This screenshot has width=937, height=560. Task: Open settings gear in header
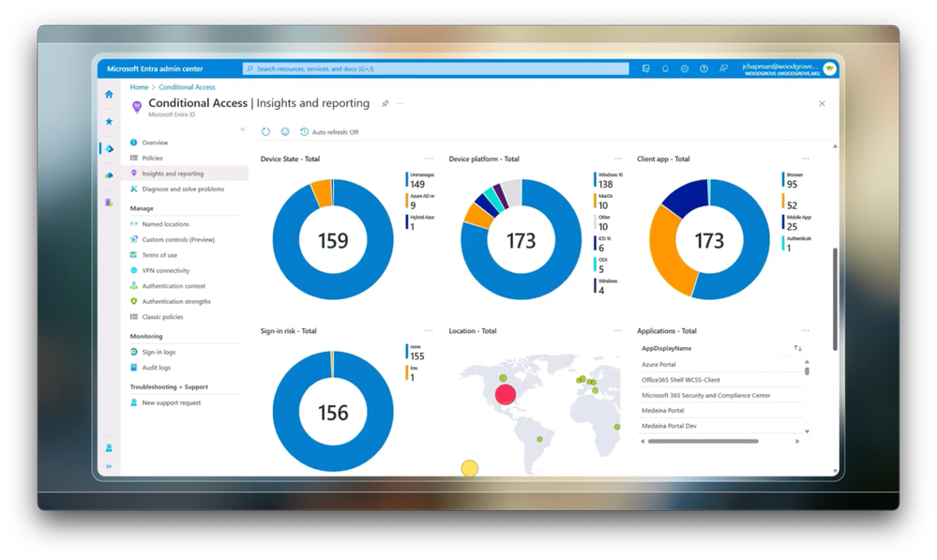click(684, 68)
